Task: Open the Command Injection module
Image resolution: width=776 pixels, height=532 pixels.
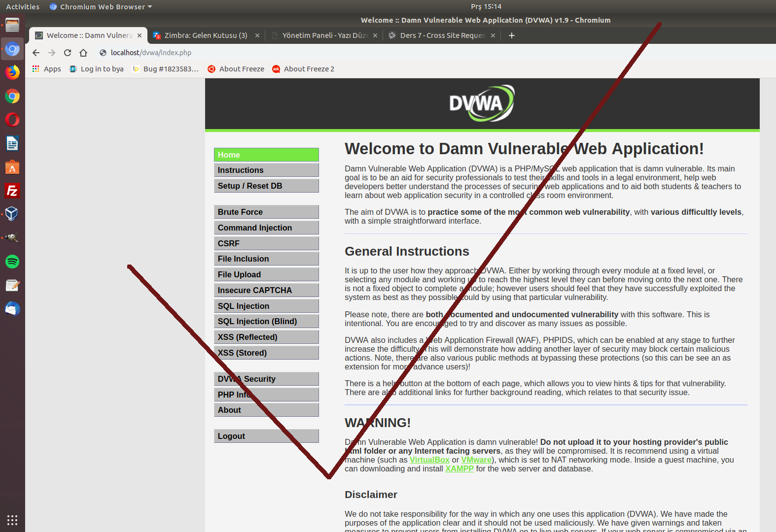Action: click(266, 228)
